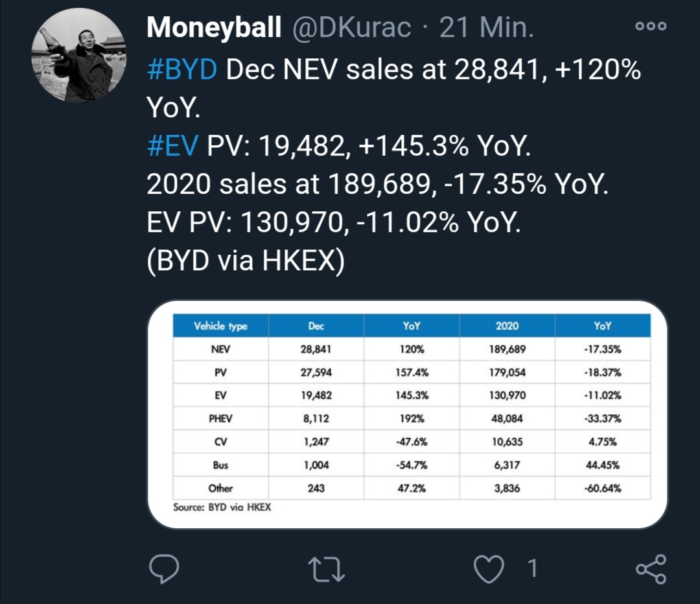This screenshot has height=604, width=700.
Task: Click the "Vehicle type" table header cell
Action: pyautogui.click(x=220, y=326)
